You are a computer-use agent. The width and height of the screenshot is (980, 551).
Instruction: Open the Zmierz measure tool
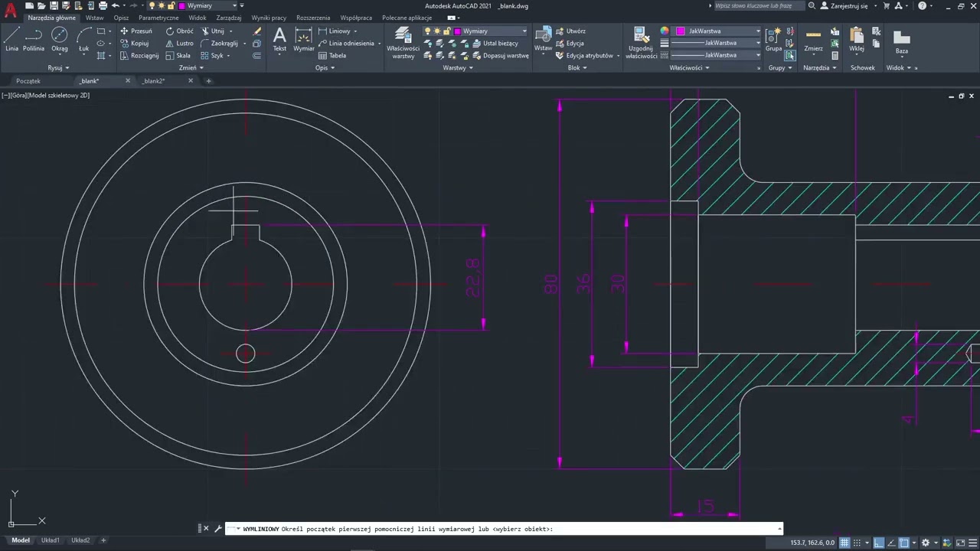click(813, 40)
